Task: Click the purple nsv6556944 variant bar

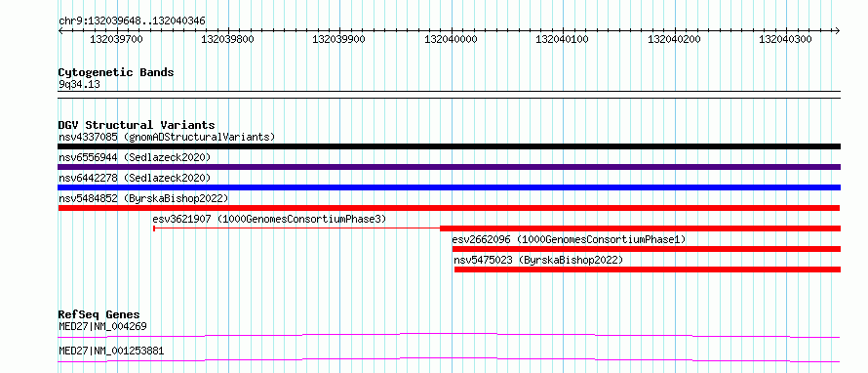Action: tap(449, 167)
